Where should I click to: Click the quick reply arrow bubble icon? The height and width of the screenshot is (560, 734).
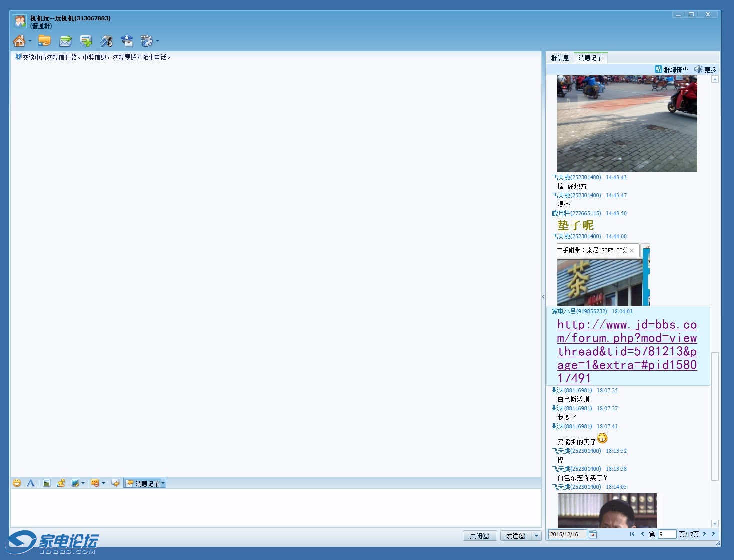pos(115,483)
